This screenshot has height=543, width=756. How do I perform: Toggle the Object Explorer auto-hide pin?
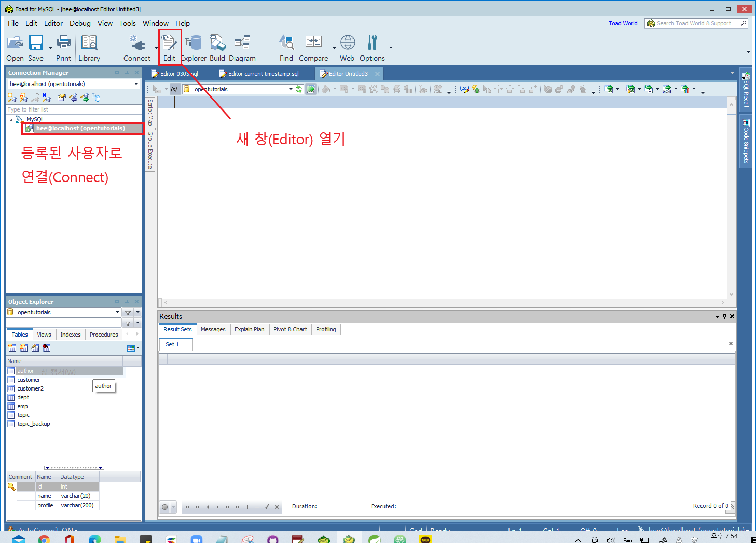coord(126,301)
